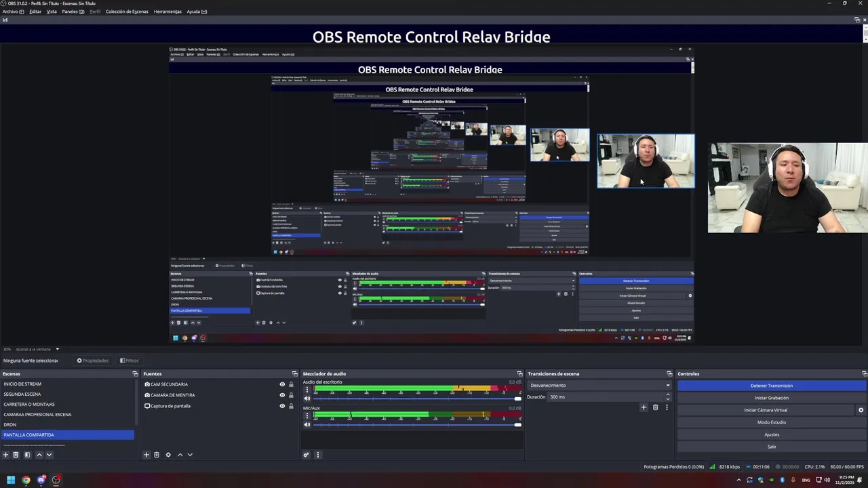Show hidden system tray icons
Viewport: 868px width, 488px height.
click(738, 480)
